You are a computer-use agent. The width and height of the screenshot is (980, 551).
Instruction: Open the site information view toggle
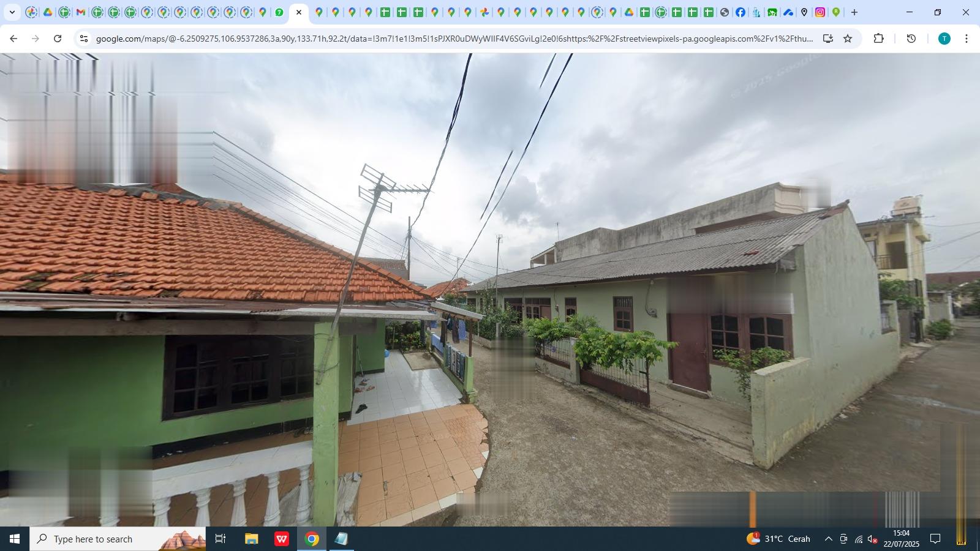pos(83,38)
